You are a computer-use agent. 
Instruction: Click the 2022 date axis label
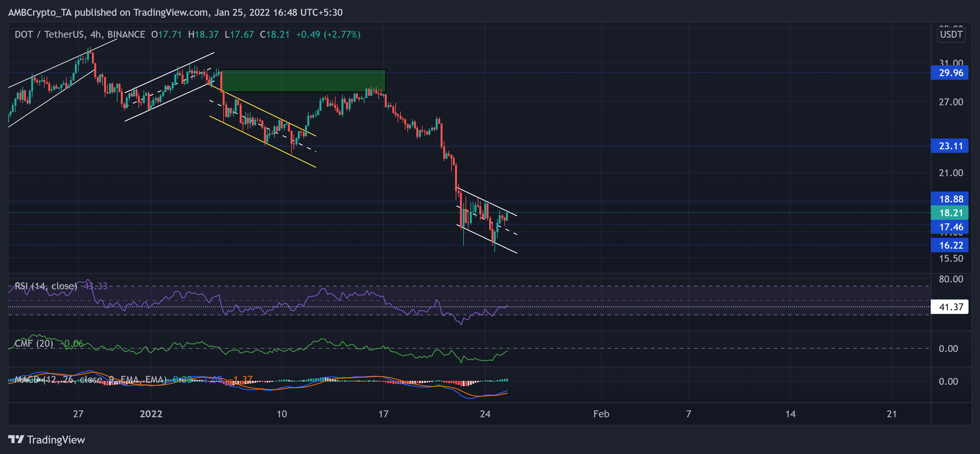[x=151, y=414]
